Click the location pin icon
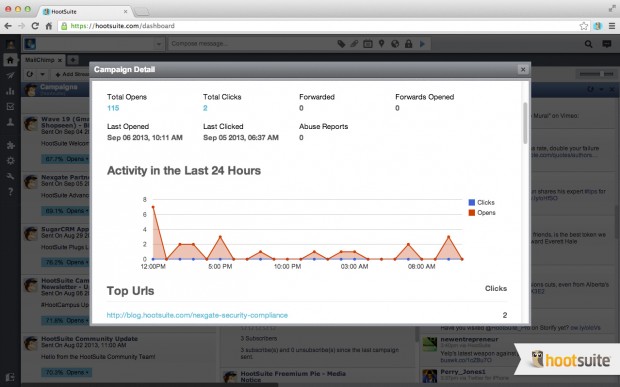 click(381, 44)
